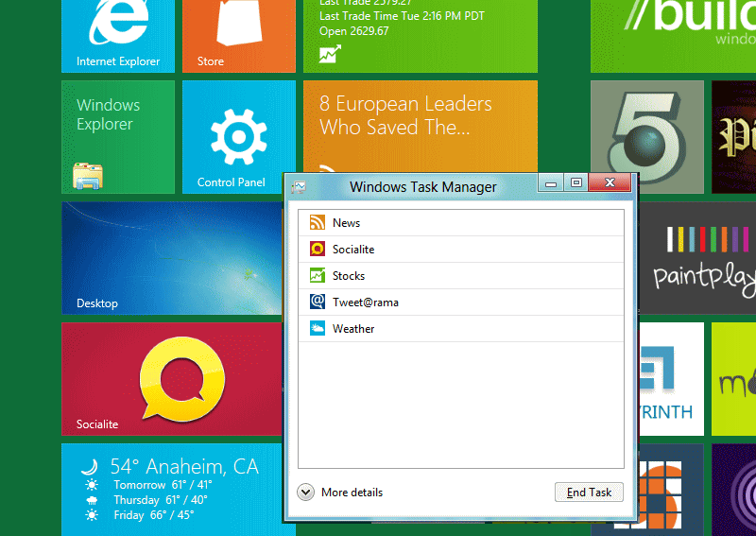Open the Socialite speech bubble tile
Screen dimensions: 756x536
(x=172, y=379)
